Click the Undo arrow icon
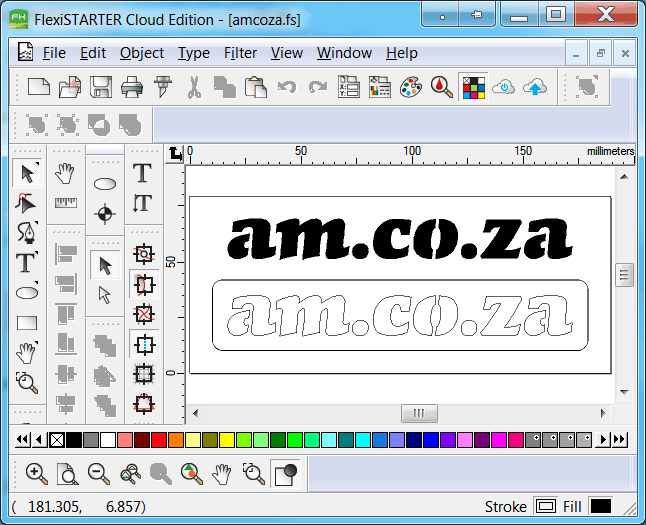The height and width of the screenshot is (525, 646). (x=287, y=87)
